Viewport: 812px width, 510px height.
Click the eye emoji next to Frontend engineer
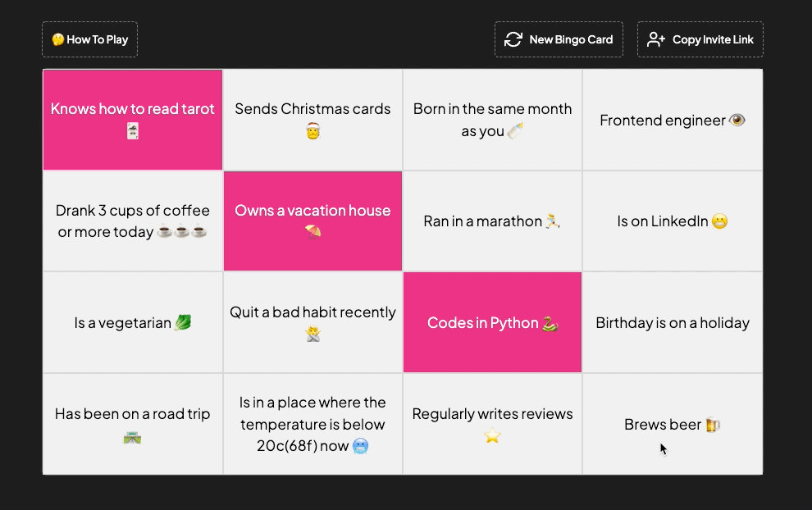pyautogui.click(x=737, y=121)
